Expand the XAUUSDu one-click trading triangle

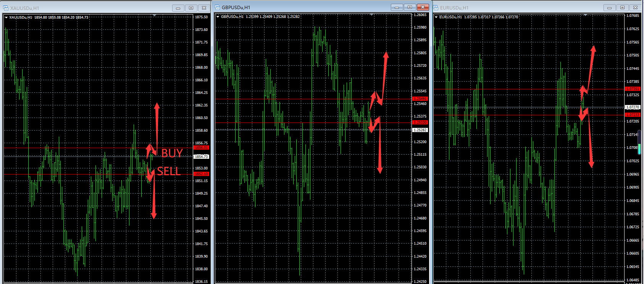[6, 18]
